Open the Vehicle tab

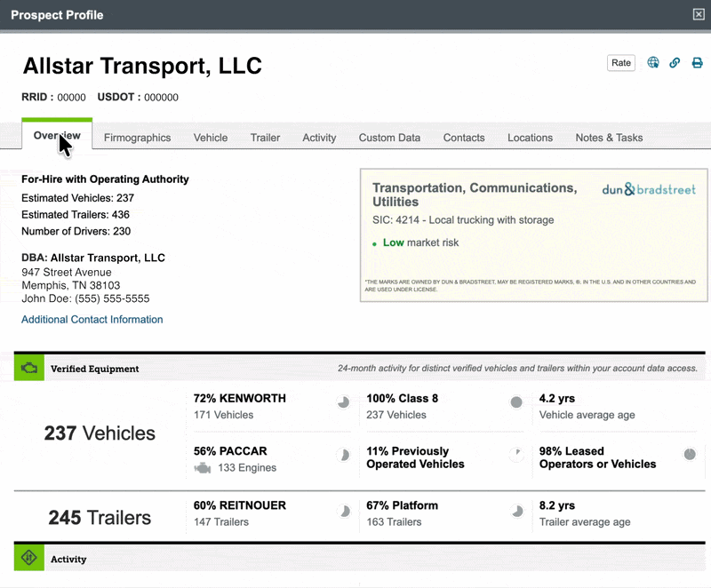tap(211, 138)
